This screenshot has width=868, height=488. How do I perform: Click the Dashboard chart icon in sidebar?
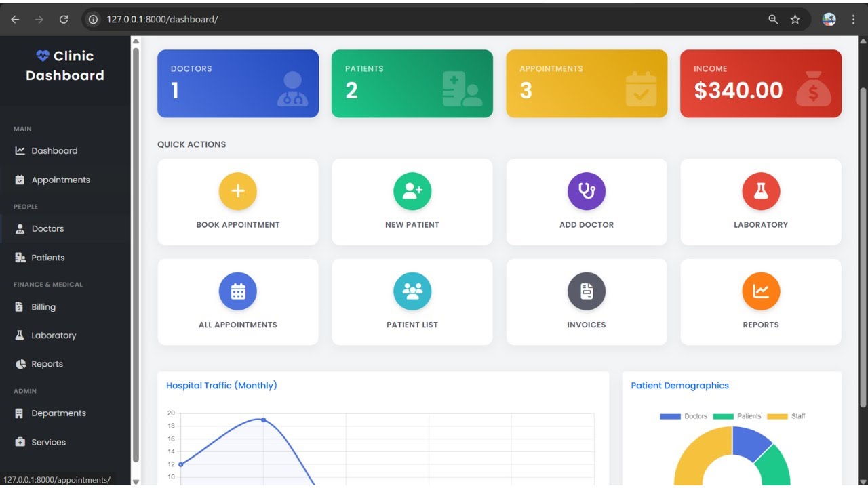pyautogui.click(x=20, y=150)
